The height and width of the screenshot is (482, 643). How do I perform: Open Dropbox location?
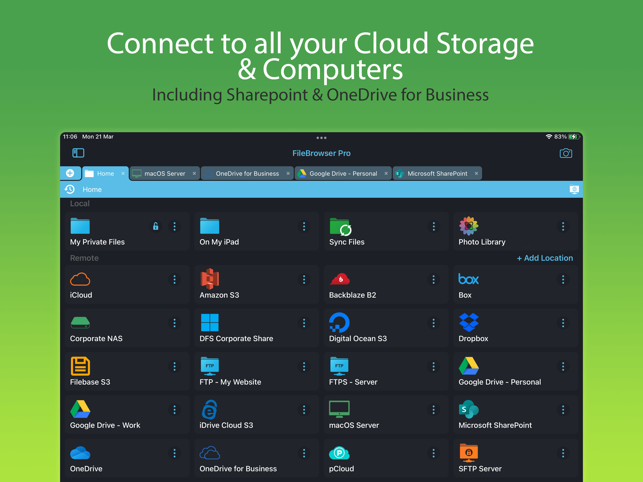(x=515, y=328)
